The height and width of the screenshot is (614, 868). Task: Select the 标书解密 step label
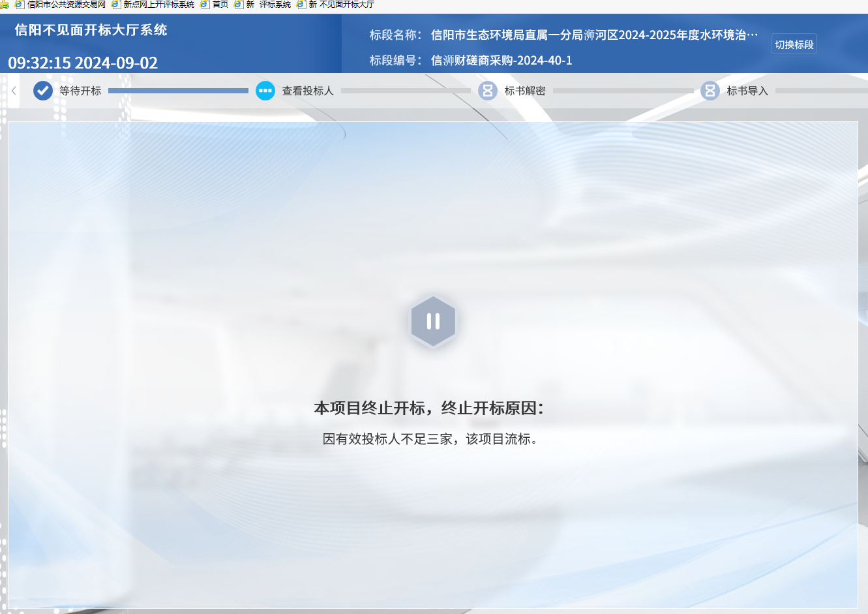(525, 91)
